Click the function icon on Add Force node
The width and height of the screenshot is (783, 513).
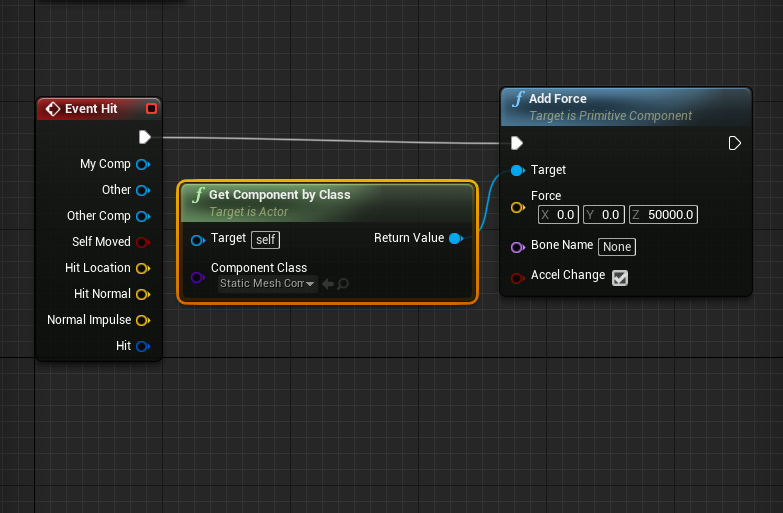518,99
